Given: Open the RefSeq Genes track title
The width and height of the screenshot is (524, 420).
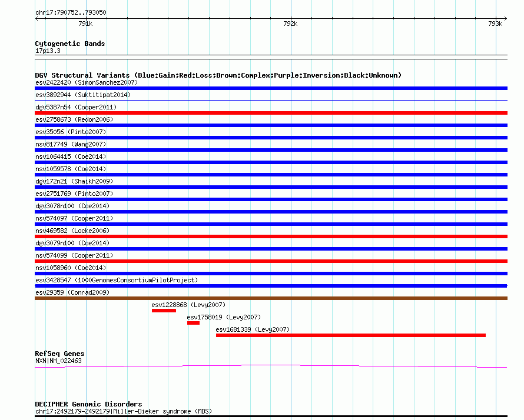Looking at the screenshot, I should pos(59,354).
